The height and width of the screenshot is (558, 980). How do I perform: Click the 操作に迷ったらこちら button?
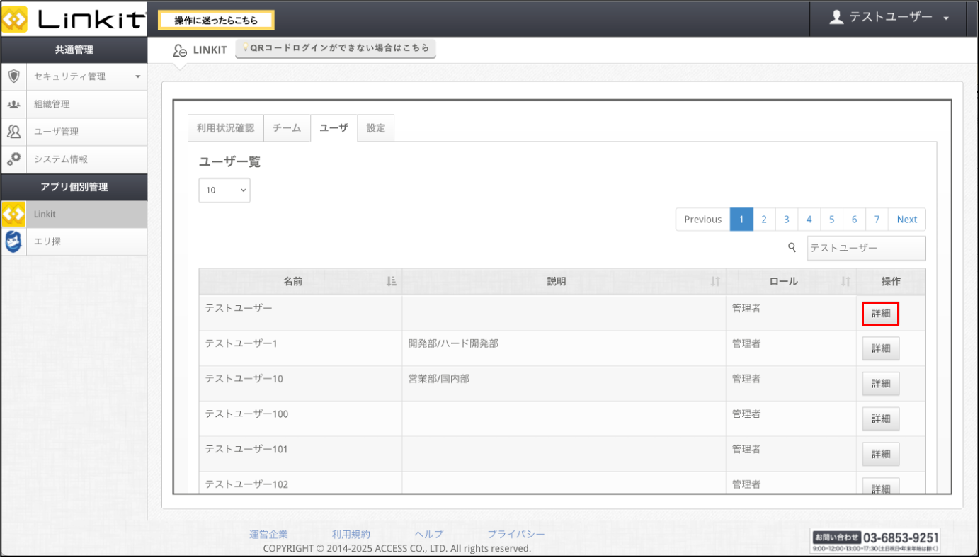(x=216, y=20)
